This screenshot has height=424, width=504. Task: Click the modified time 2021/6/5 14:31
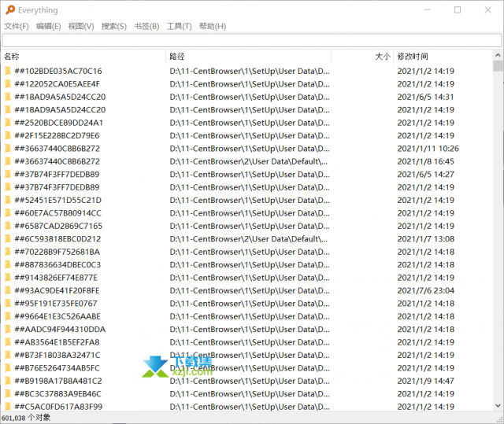(425, 97)
